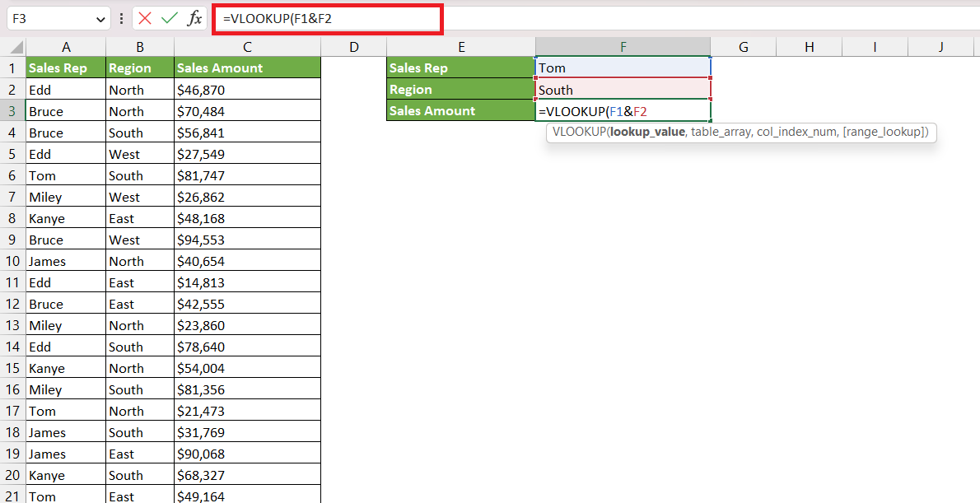Select Tom in row 6

[66, 175]
